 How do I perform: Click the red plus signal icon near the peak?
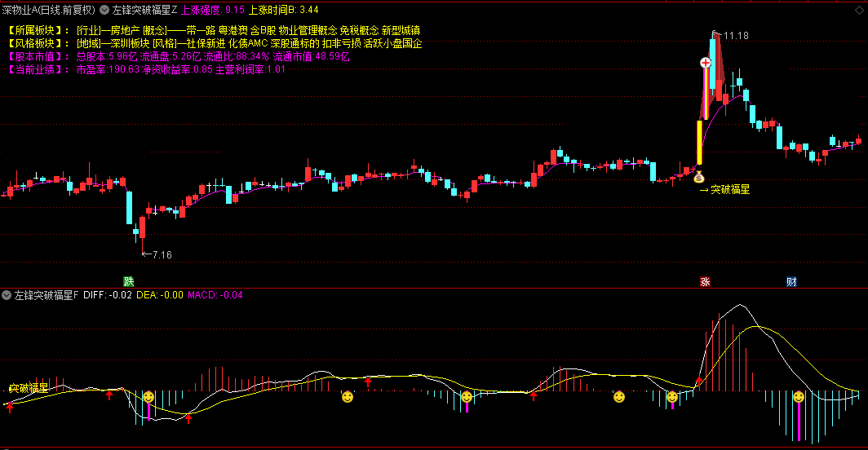click(x=705, y=63)
